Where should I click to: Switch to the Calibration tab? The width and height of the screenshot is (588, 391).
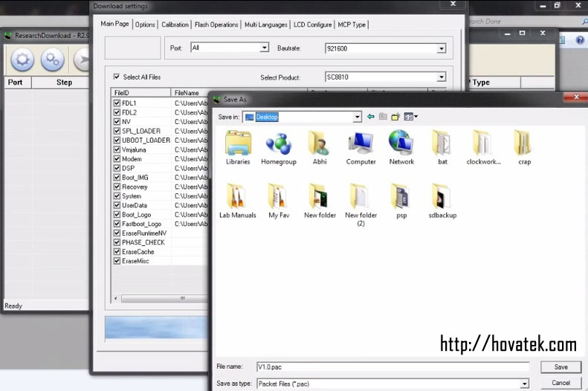coord(175,25)
